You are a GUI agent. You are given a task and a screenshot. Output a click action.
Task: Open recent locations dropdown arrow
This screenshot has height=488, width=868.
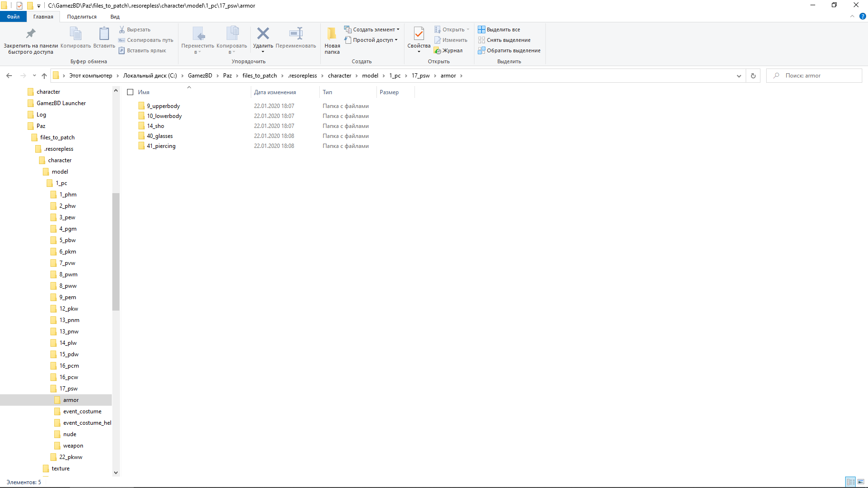34,76
